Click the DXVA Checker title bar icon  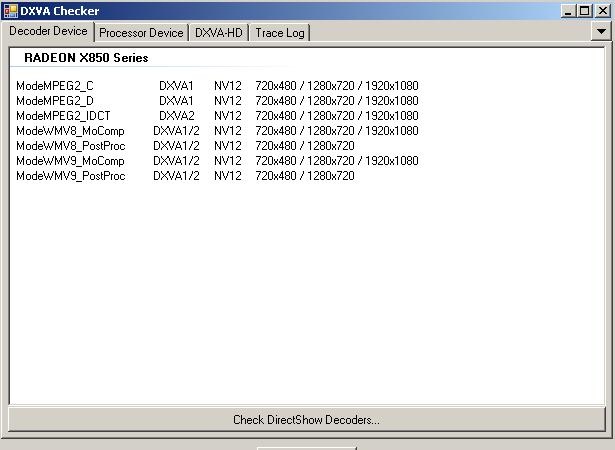coord(11,11)
